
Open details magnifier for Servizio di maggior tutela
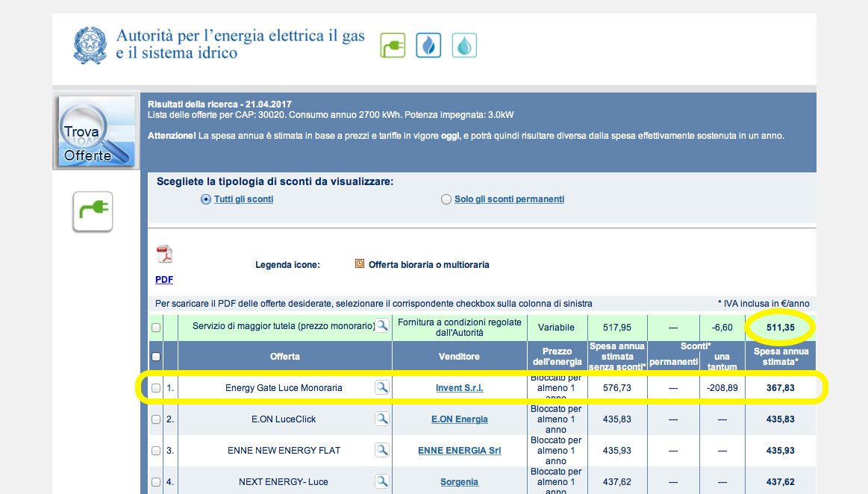(382, 325)
